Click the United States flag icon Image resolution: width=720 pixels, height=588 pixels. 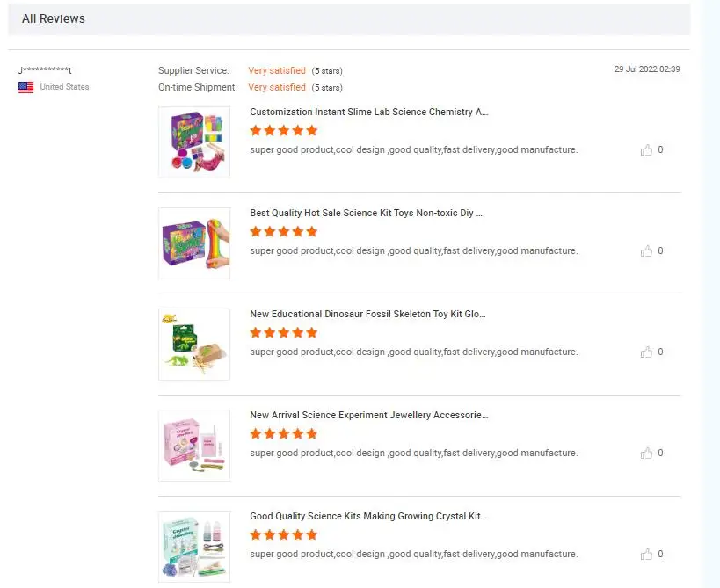[x=26, y=87]
